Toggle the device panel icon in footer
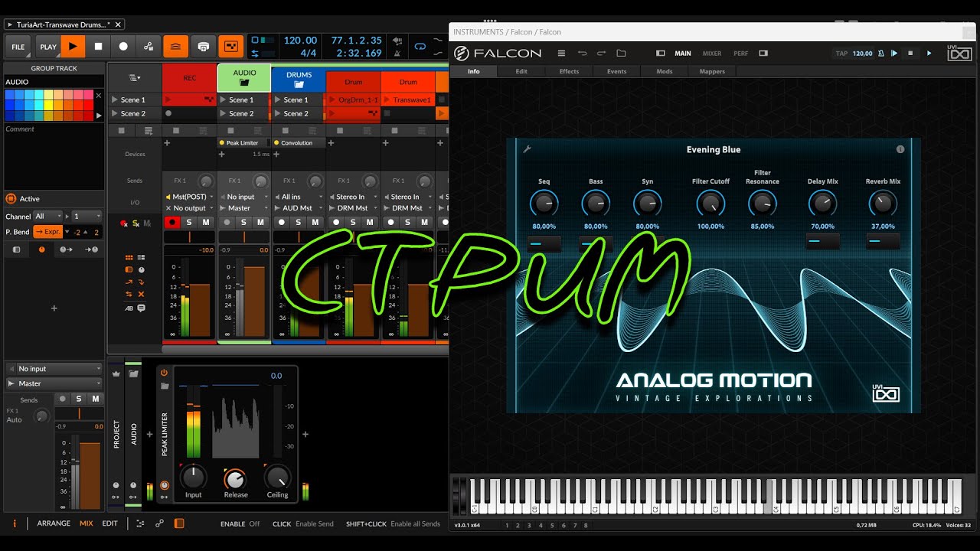This screenshot has height=551, width=980. [179, 523]
